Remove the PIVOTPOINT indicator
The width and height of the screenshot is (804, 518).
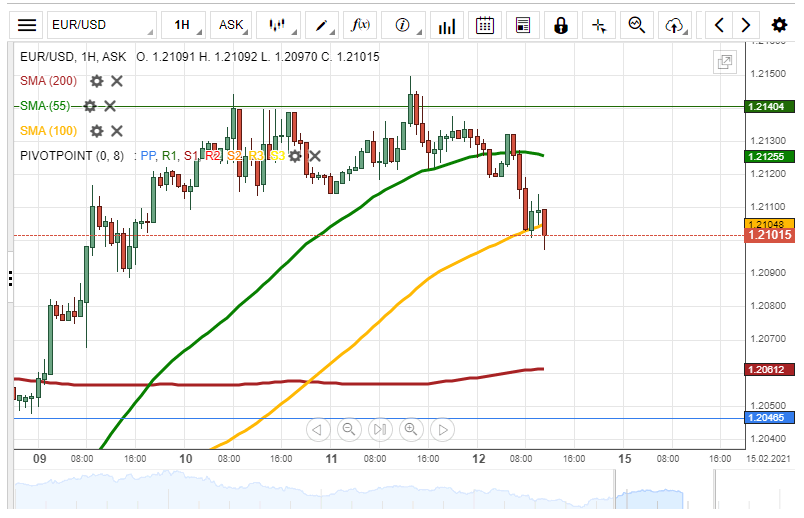pos(315,156)
